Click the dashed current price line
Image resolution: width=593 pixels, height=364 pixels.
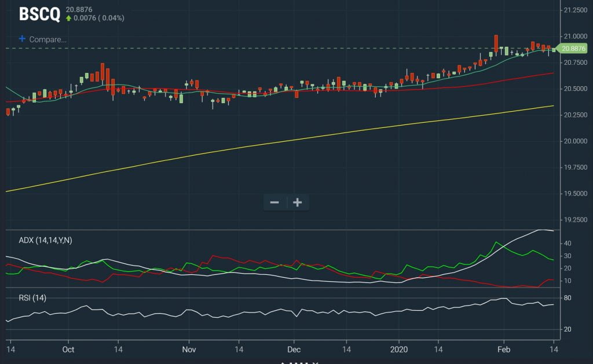[x=232, y=47]
